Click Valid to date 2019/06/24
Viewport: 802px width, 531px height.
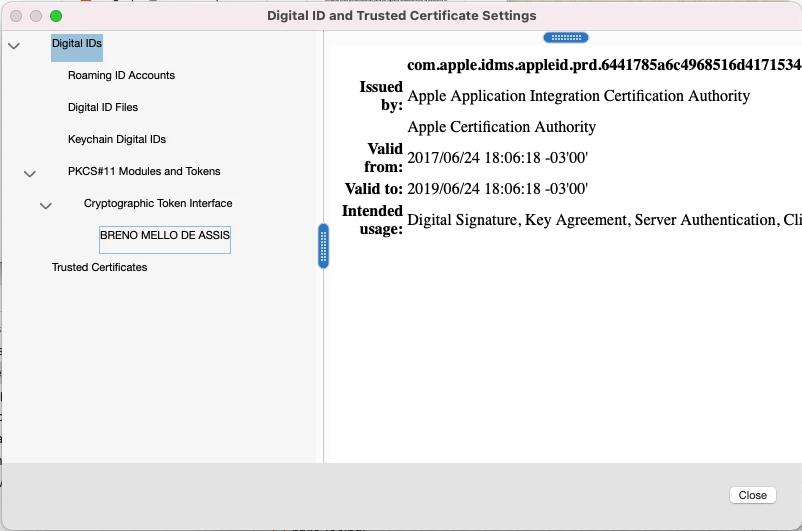497,189
